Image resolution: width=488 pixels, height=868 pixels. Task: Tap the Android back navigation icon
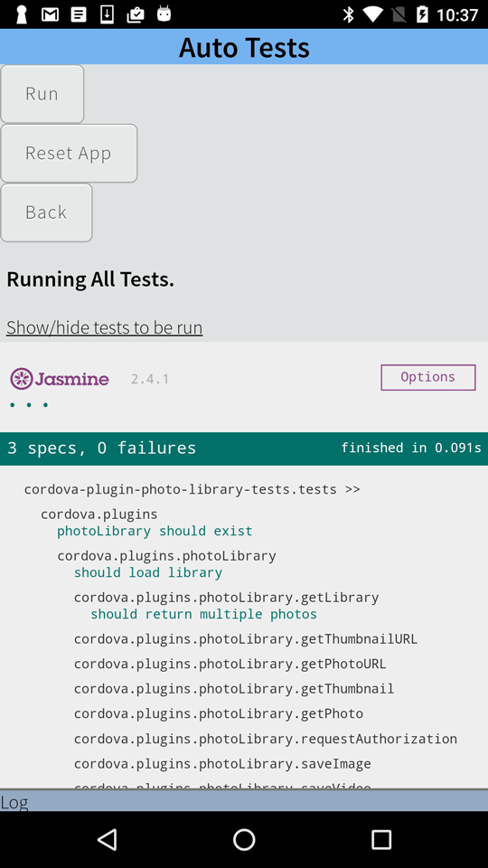tap(107, 839)
